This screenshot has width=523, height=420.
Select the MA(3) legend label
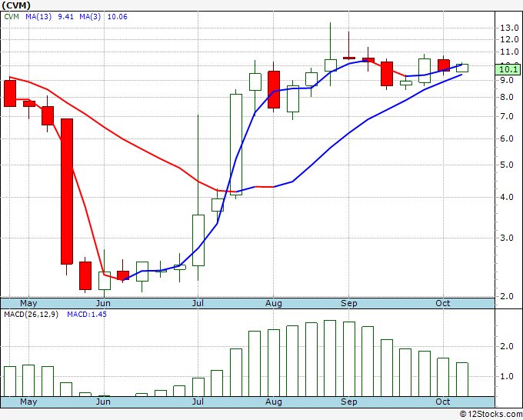tap(90, 17)
